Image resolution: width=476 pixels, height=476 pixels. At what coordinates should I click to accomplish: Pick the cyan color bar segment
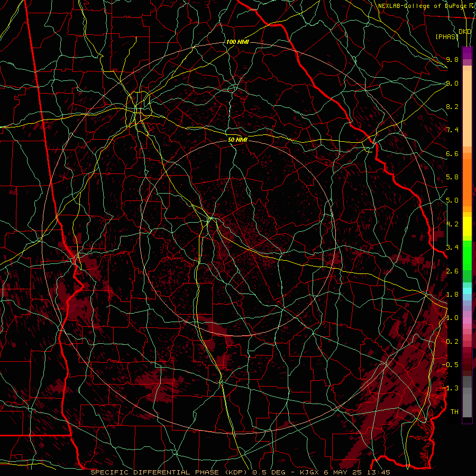[467, 291]
